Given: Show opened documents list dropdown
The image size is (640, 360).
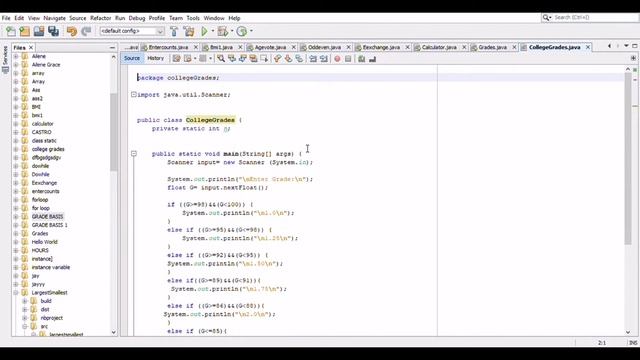Looking at the screenshot, I should tap(626, 46).
